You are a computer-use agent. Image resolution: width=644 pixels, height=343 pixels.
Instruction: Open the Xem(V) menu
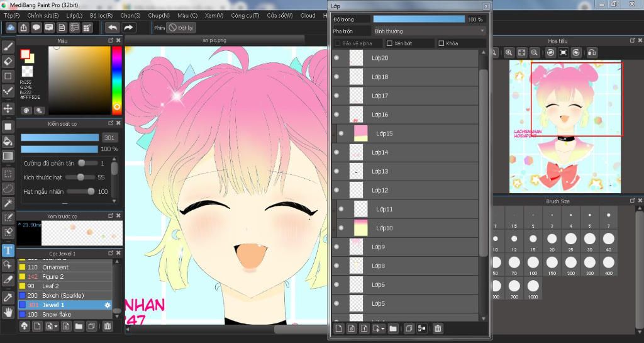pyautogui.click(x=214, y=16)
